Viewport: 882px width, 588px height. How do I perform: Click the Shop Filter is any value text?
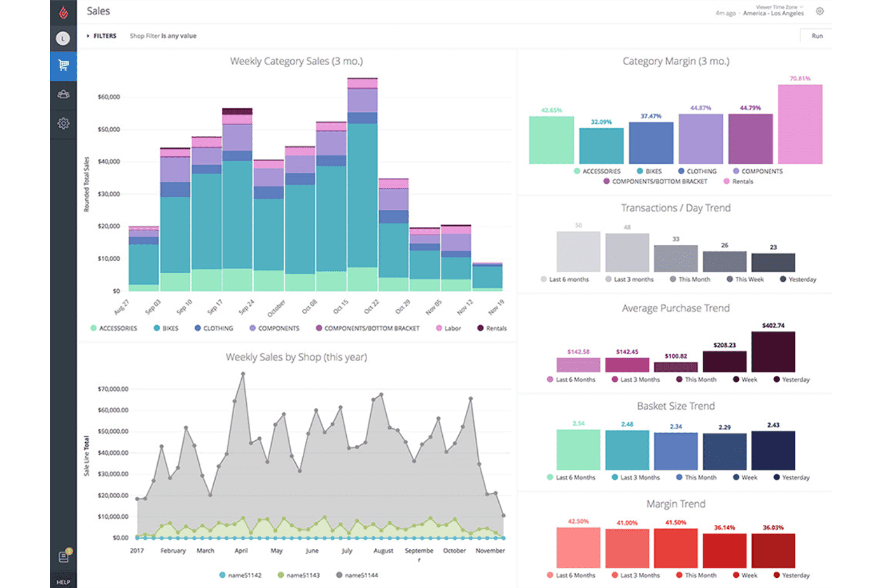163,36
